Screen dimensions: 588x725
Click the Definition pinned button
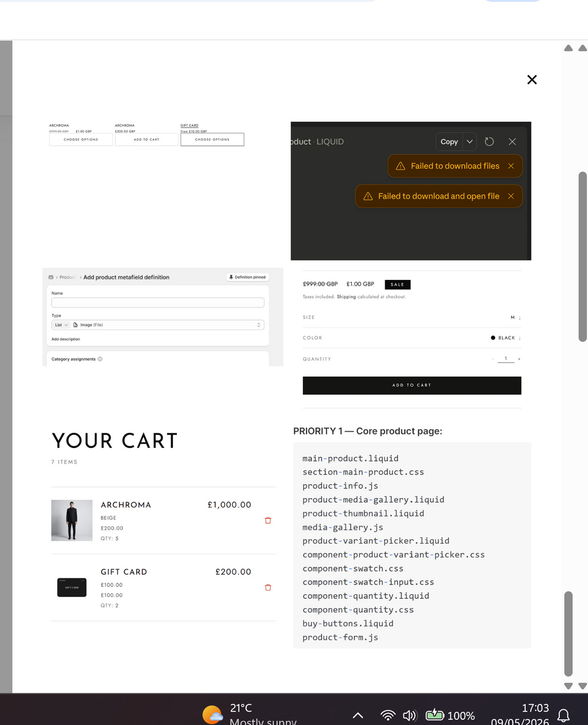click(248, 277)
